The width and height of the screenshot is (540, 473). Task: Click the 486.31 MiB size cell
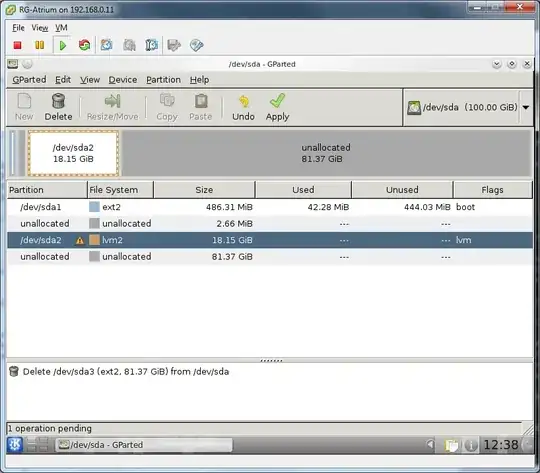229,207
